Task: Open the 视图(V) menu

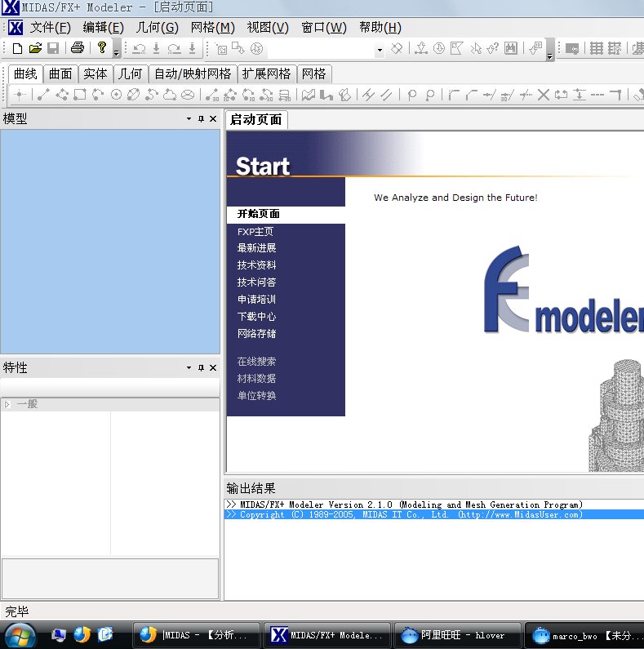Action: (x=268, y=28)
